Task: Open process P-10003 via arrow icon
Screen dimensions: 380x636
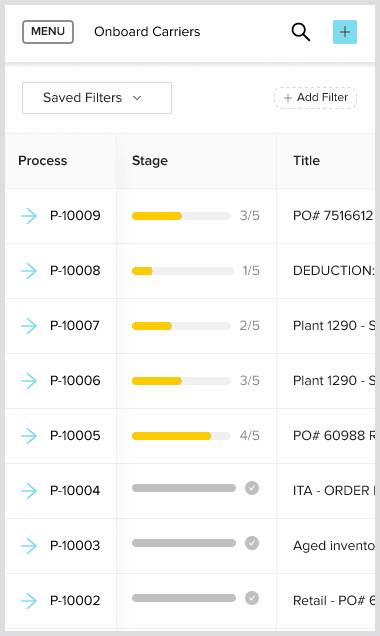Action: pos(29,546)
